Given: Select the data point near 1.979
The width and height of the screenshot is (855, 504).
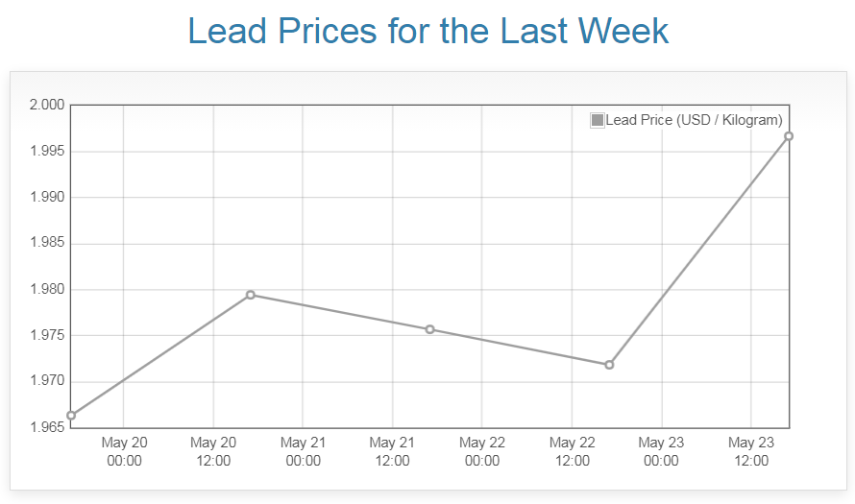Looking at the screenshot, I should click(x=250, y=295).
